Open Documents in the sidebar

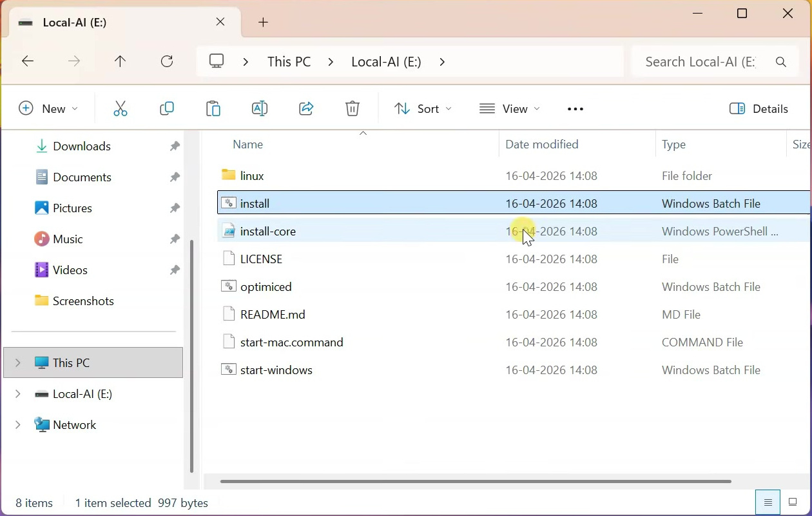click(x=82, y=177)
